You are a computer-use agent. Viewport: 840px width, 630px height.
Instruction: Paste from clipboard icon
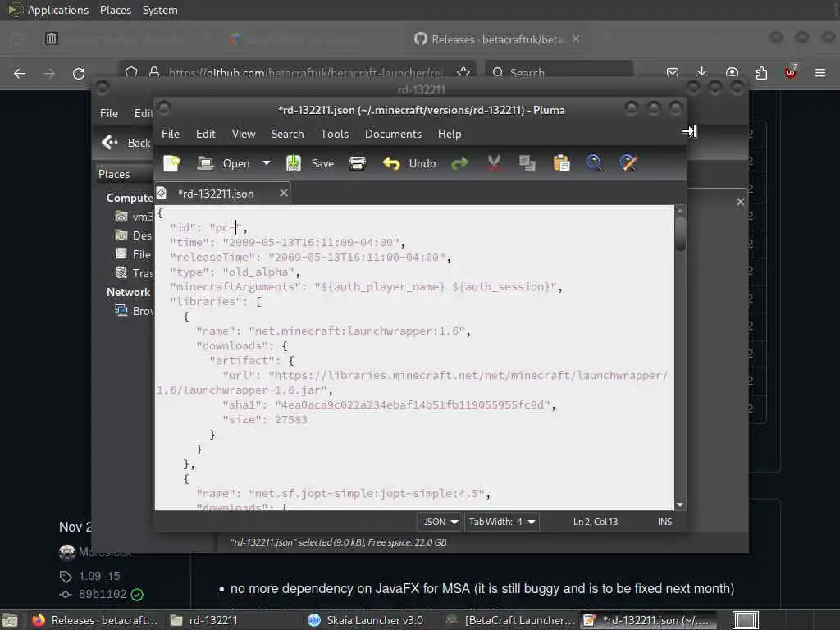(561, 163)
